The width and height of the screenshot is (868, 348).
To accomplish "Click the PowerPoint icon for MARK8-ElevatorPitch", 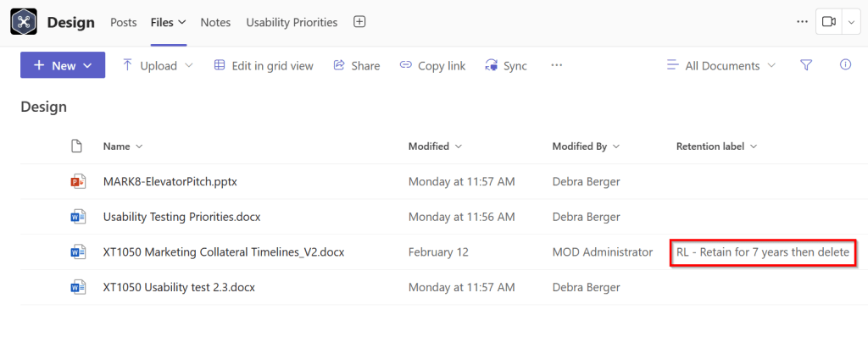I will [78, 181].
